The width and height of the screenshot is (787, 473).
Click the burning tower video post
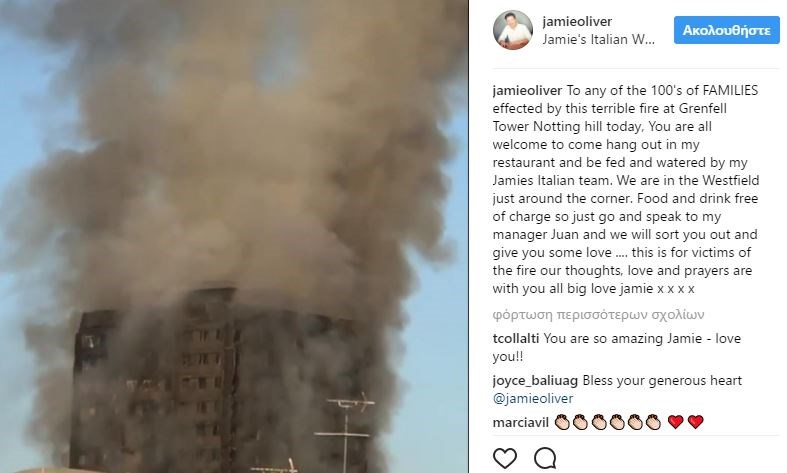234,236
